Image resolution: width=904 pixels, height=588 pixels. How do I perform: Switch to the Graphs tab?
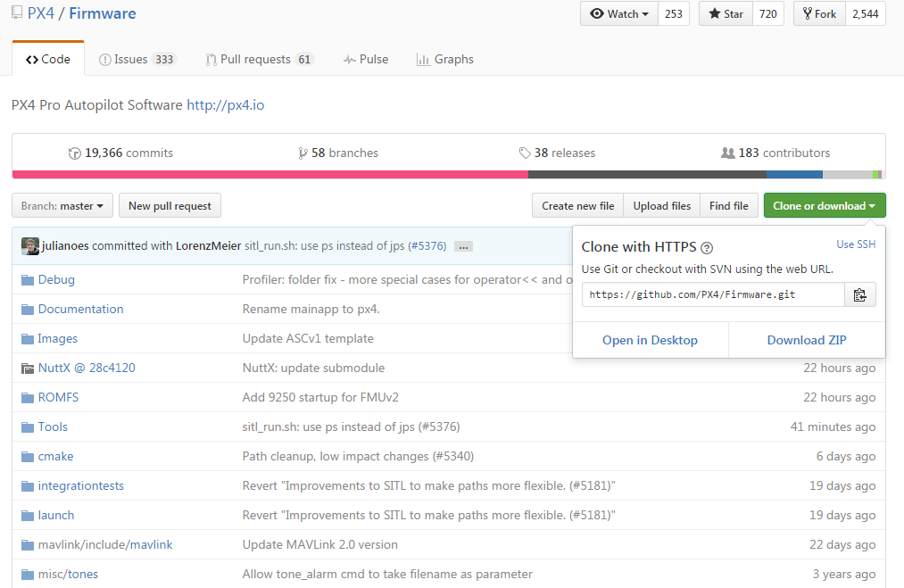tap(444, 60)
